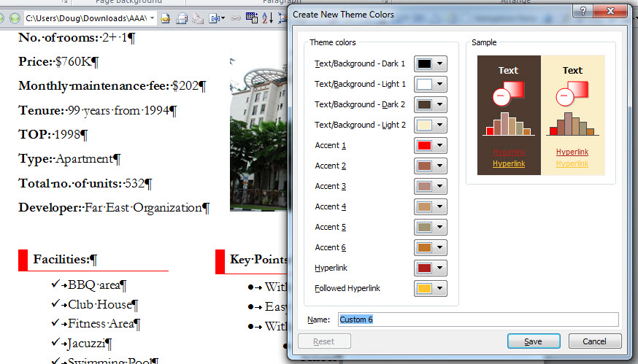Click the 'BBQ area' list item

(97, 284)
